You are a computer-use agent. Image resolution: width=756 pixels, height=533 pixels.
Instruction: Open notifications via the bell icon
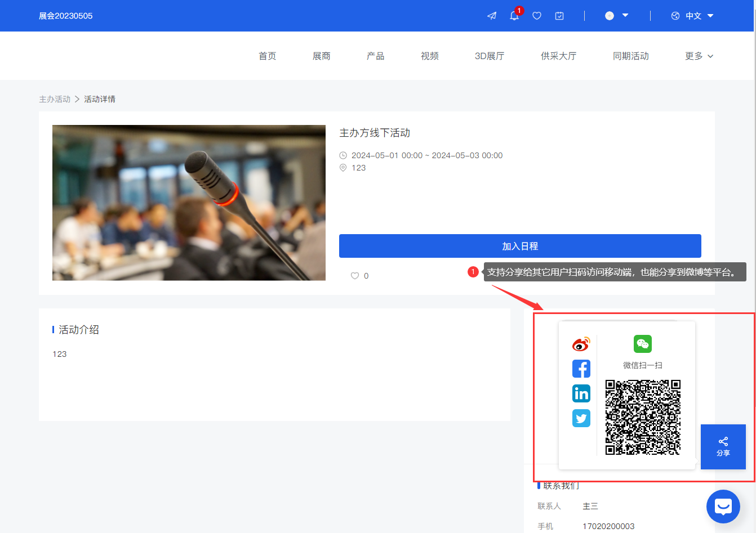[514, 16]
